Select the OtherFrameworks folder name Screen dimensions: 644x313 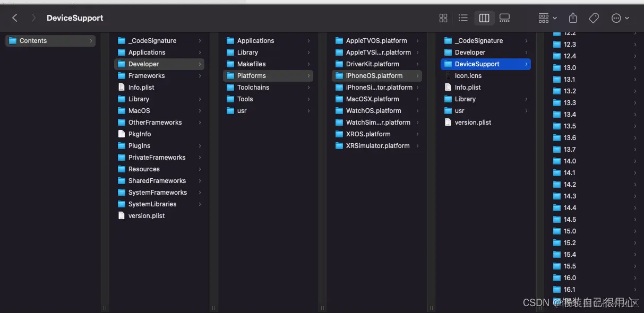click(x=155, y=123)
